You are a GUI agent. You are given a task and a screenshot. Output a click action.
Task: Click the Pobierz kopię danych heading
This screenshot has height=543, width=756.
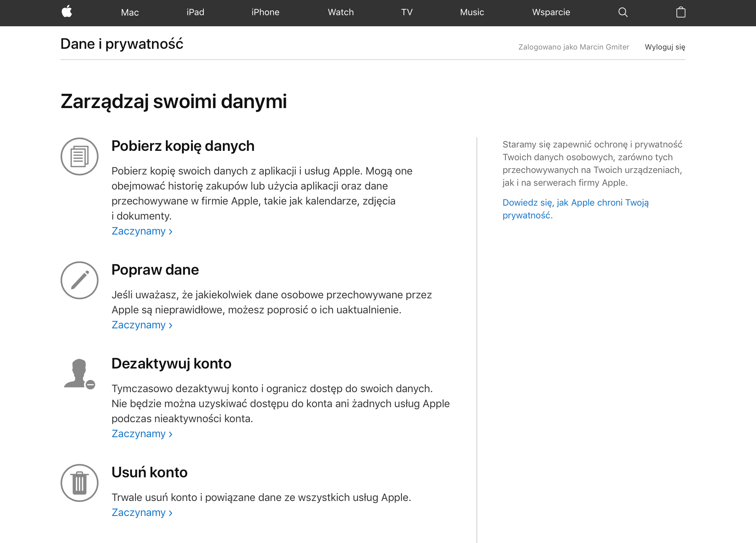pos(183,146)
